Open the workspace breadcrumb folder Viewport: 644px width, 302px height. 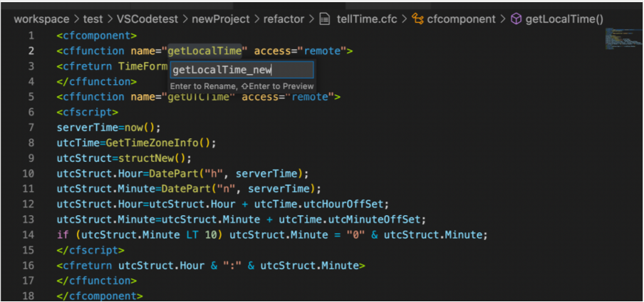41,19
